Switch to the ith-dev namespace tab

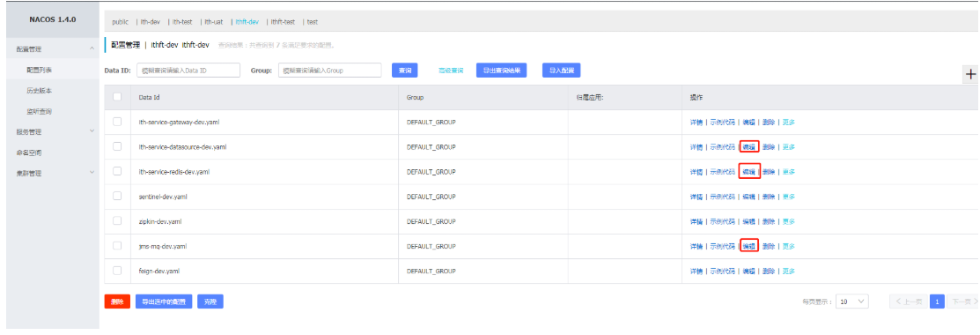pyautogui.click(x=150, y=21)
